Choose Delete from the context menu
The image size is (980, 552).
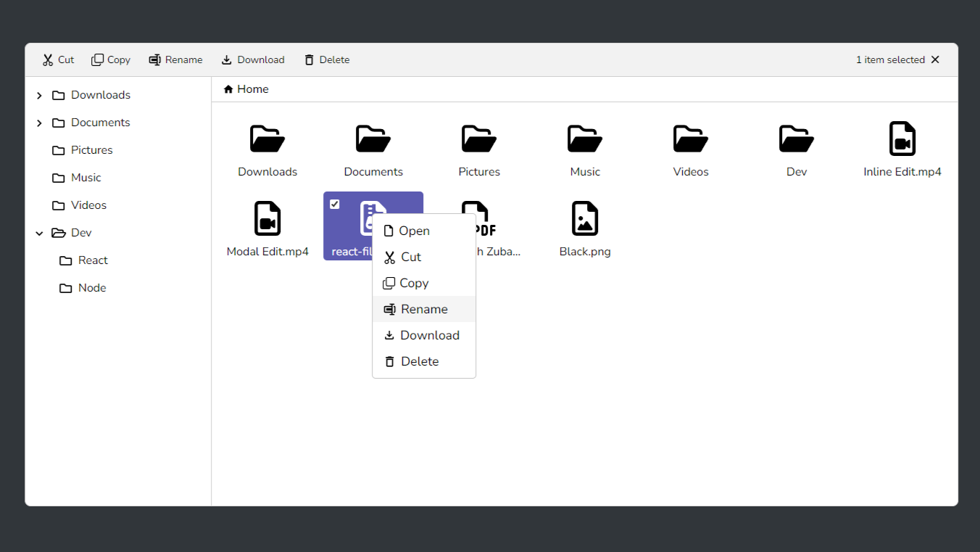click(x=424, y=361)
